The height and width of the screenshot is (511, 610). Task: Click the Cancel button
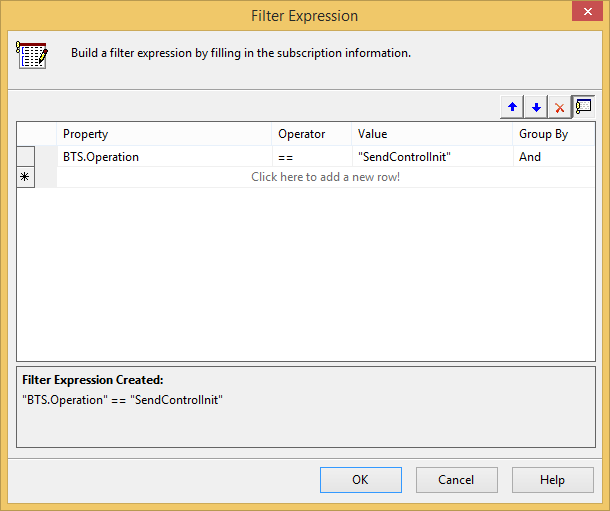point(457,480)
